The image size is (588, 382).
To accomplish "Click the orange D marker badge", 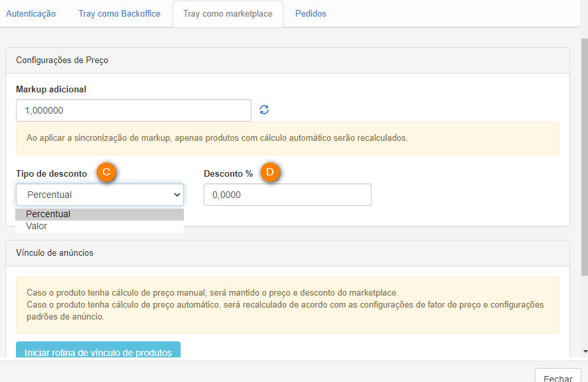I will (270, 173).
